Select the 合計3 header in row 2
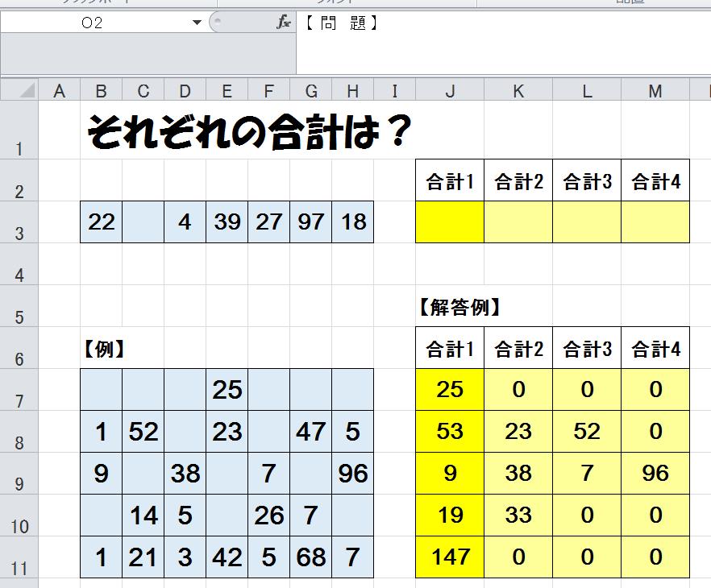This screenshot has width=711, height=588. [x=587, y=180]
